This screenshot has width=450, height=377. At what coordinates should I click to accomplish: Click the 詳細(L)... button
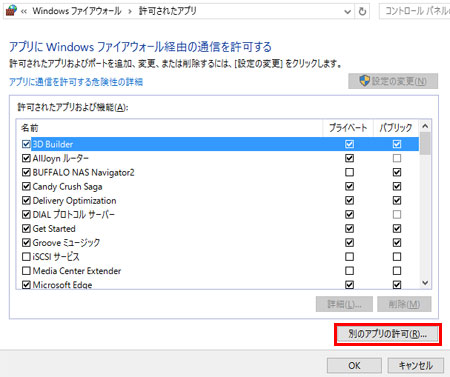point(344,304)
